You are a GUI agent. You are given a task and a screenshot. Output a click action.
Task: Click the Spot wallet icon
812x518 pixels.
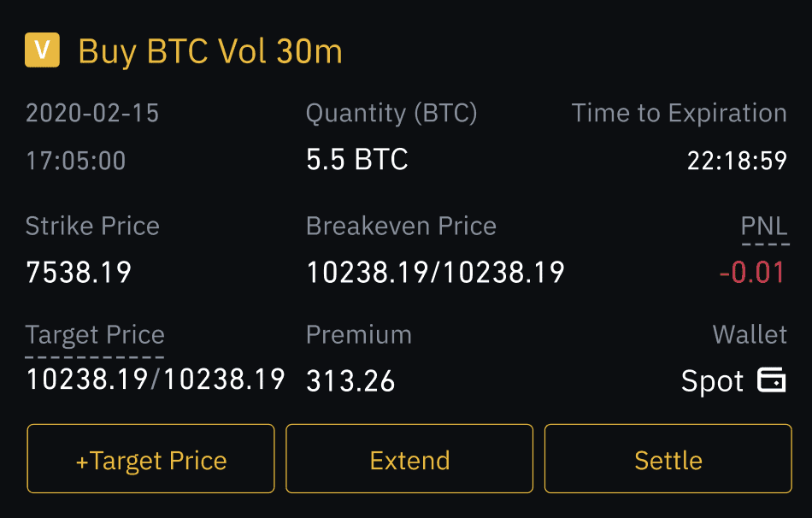[772, 380]
